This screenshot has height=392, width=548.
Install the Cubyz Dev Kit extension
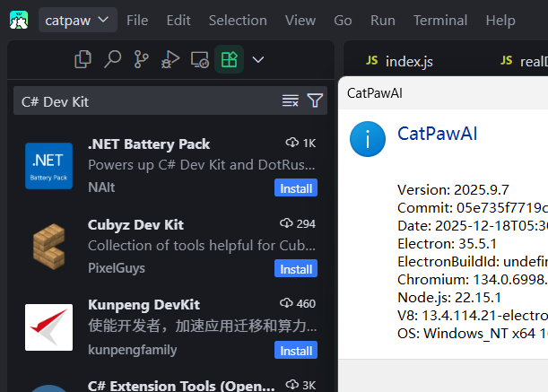295,269
